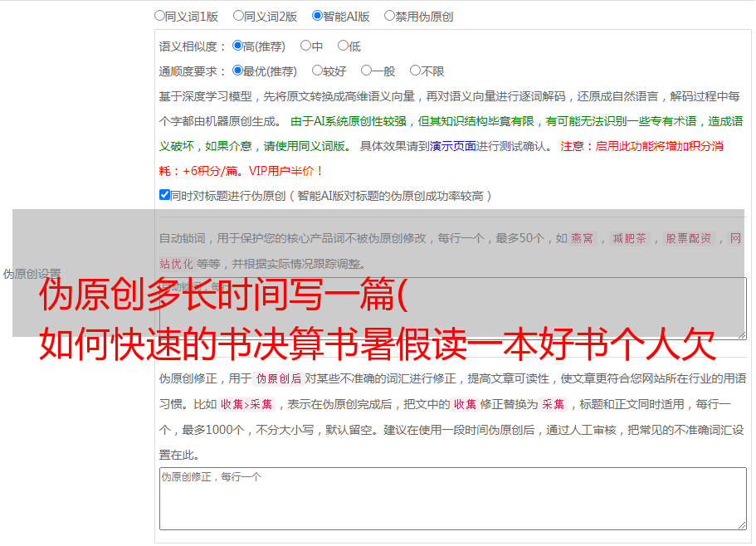The image size is (756, 546).
Task: Set 语义相似度 to 中
Action: (x=305, y=46)
